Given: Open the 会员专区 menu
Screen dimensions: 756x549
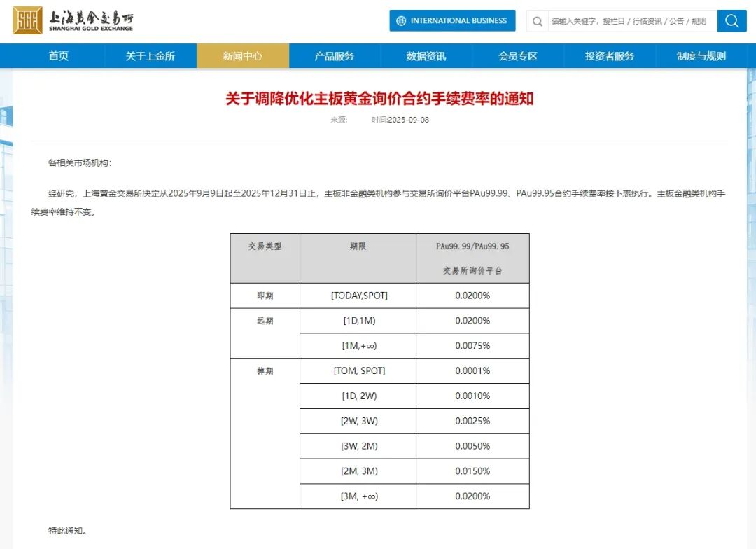Looking at the screenshot, I should point(518,56).
